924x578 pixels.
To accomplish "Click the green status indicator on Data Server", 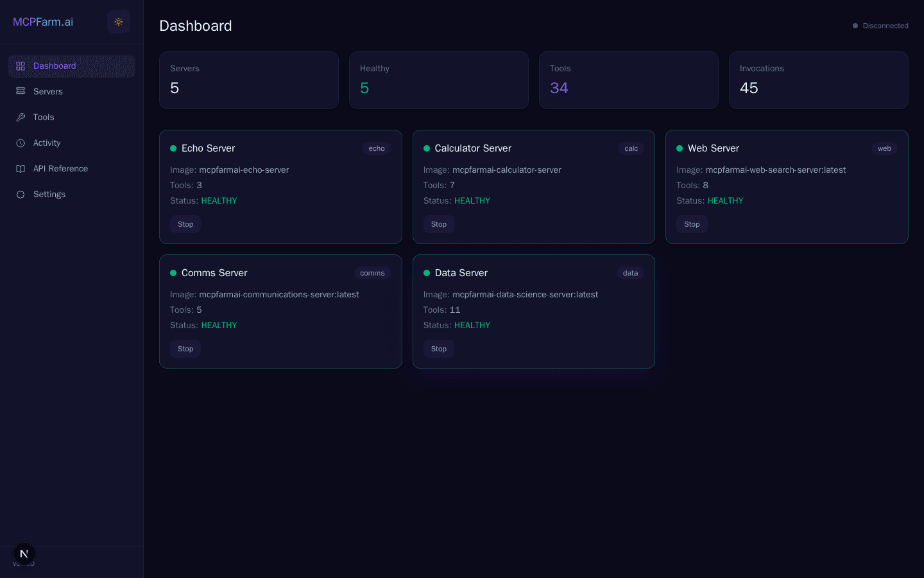I will point(425,272).
